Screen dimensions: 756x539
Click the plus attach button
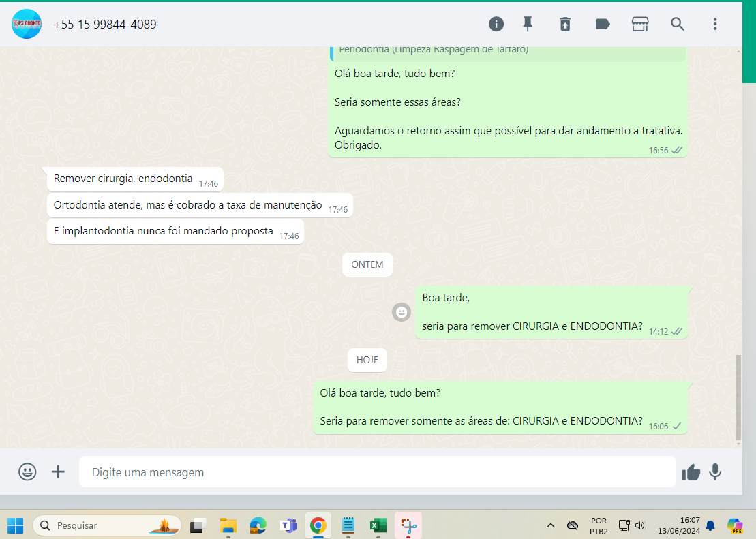tap(58, 472)
